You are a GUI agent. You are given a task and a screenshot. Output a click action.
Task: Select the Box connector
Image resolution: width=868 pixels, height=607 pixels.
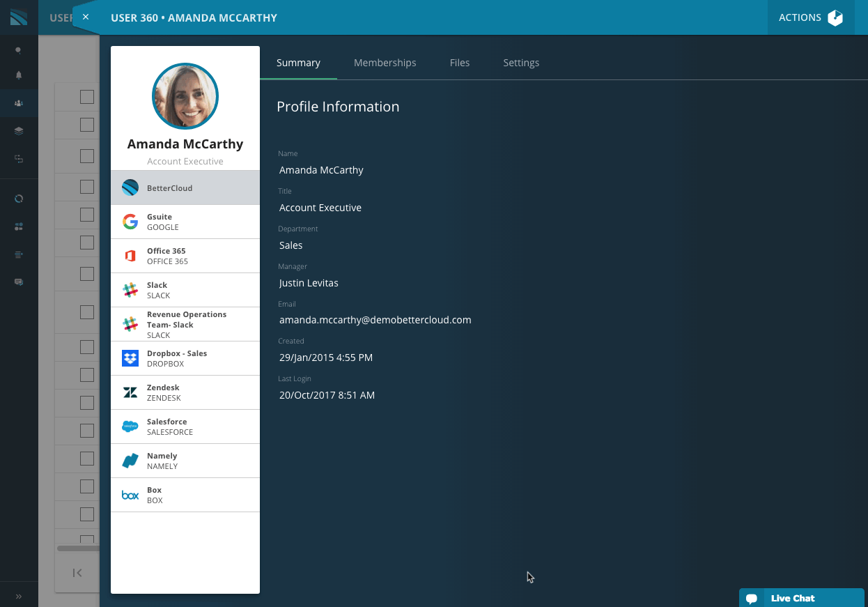(x=185, y=495)
